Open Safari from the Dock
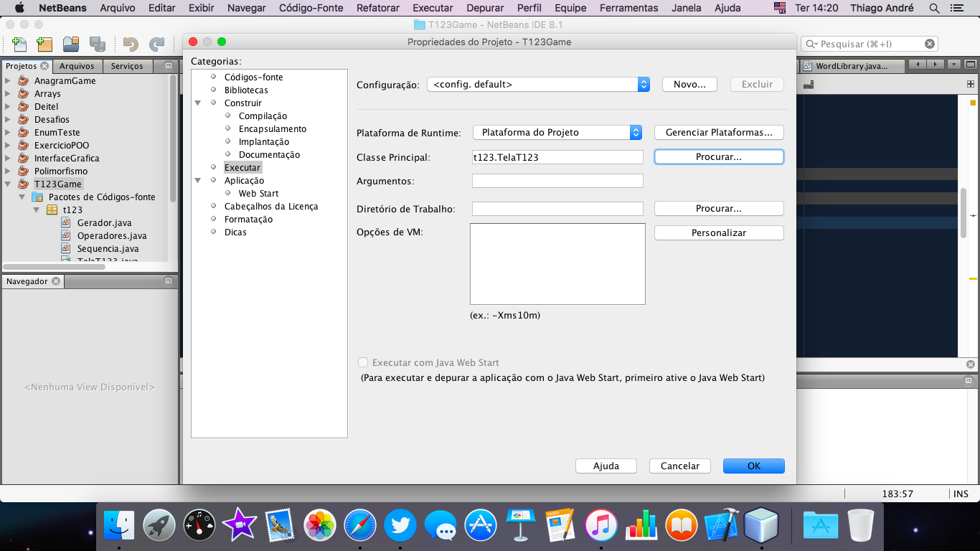This screenshot has width=980, height=551. [360, 525]
